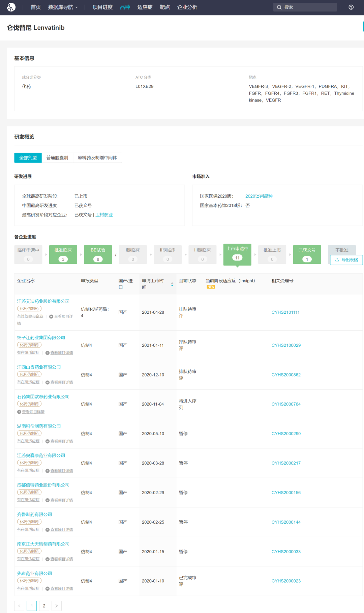364x613 pixels.
Task: Click into the 搜索 input field
Action: click(305, 7)
